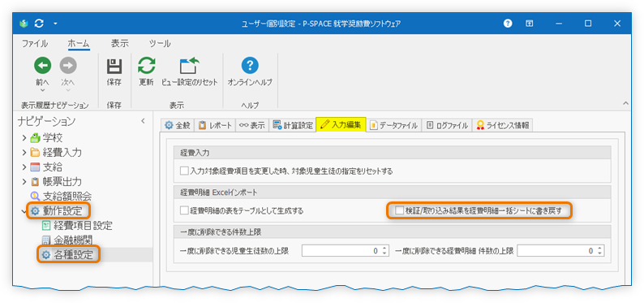Collapse the navigation (ナビゲーション) pane chevron

[143, 121]
